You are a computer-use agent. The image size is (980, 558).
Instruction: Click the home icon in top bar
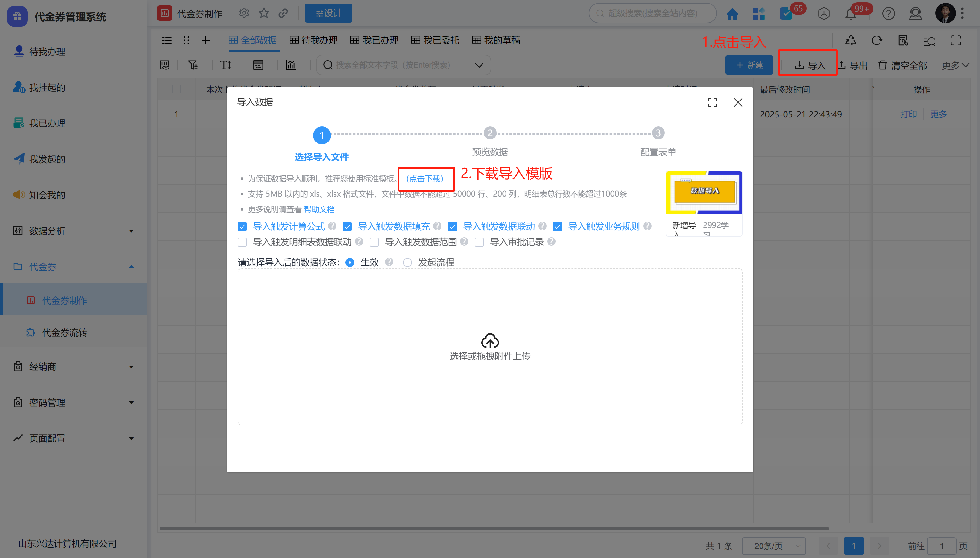coord(732,14)
